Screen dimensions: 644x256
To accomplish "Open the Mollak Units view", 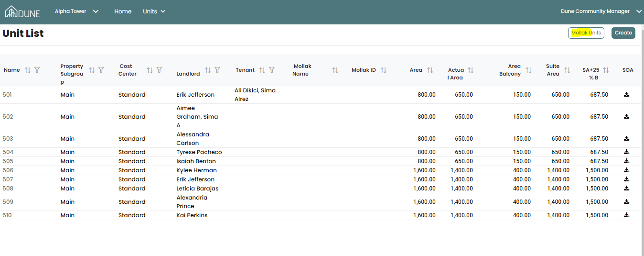I will [x=586, y=33].
